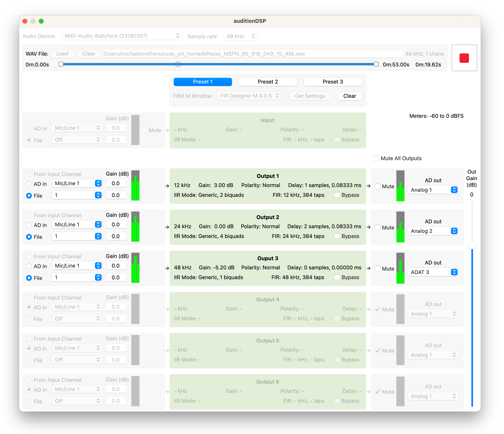Select AD in radio for Ouput 3

point(29,266)
